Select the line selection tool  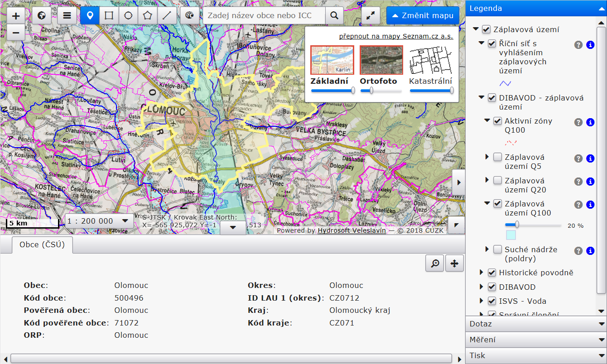coord(167,15)
